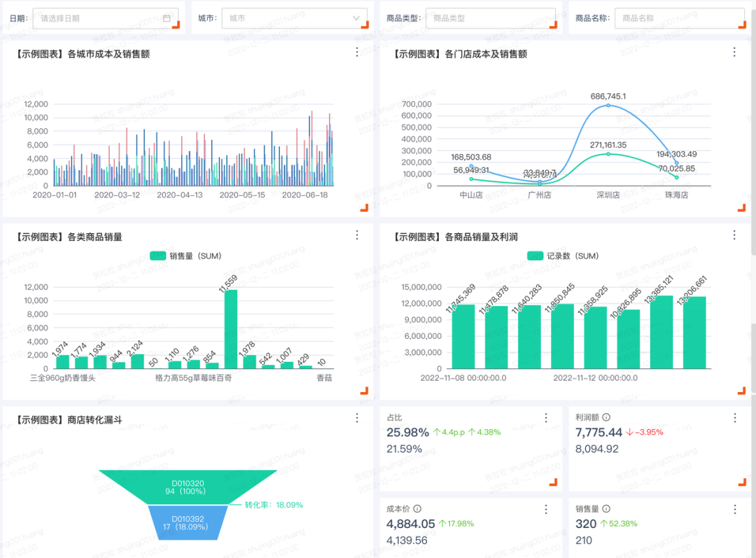Toggle the 销售量 (SUM) legend swatch
756x558 pixels.
tap(157, 256)
